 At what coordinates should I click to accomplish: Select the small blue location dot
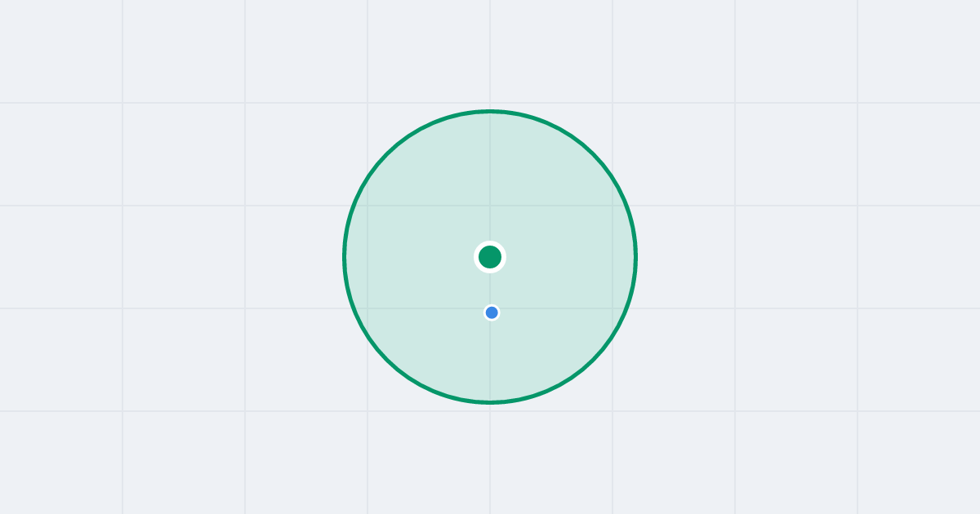[492, 312]
